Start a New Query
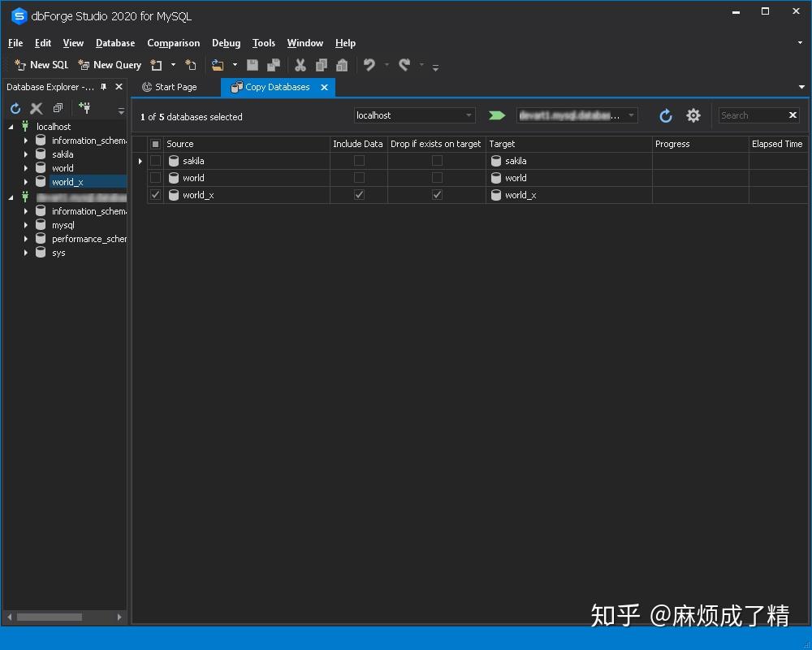This screenshot has height=650, width=812. pos(110,64)
